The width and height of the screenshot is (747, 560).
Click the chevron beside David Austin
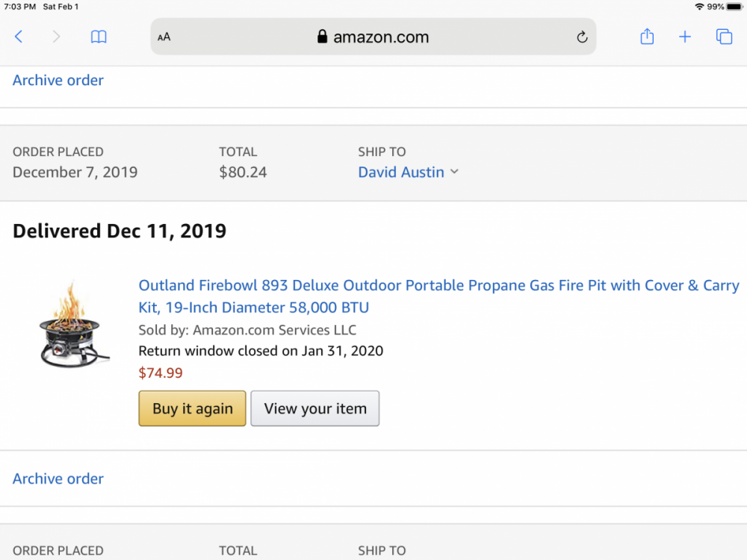454,172
